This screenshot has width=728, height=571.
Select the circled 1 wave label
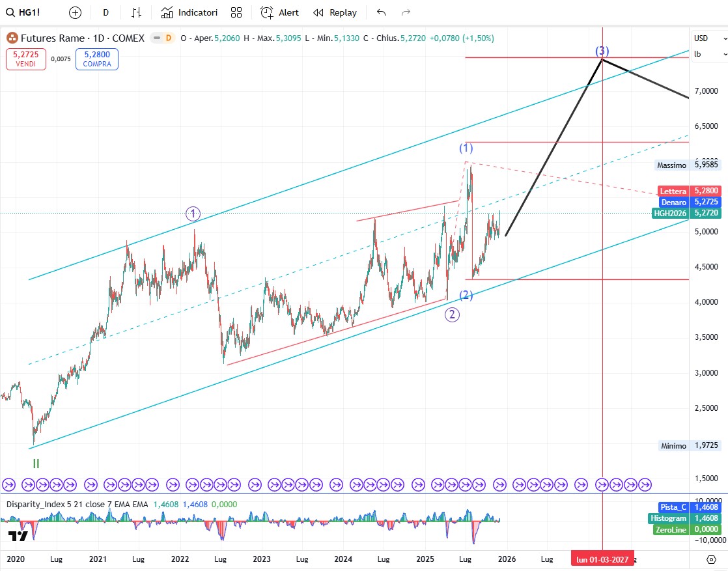193,214
